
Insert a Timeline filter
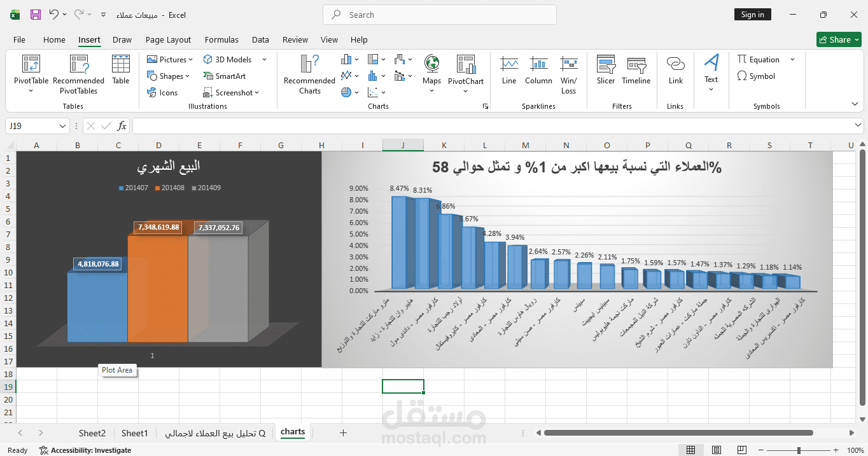(x=636, y=70)
